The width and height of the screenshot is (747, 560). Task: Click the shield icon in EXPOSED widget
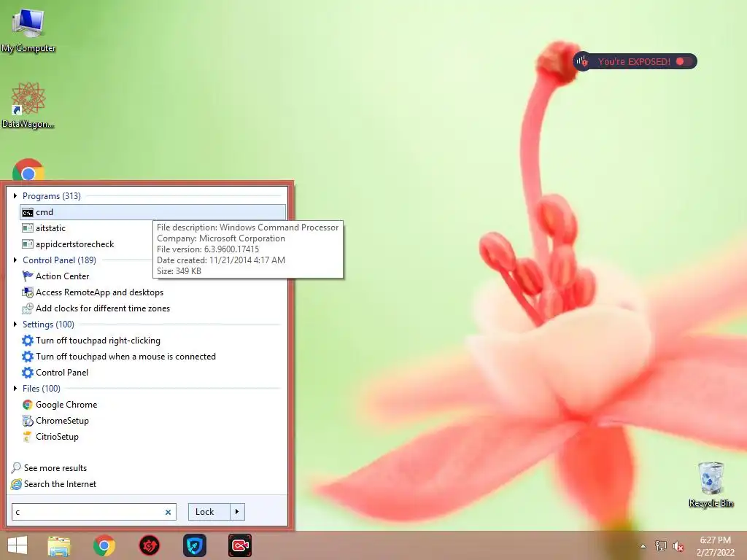point(581,61)
